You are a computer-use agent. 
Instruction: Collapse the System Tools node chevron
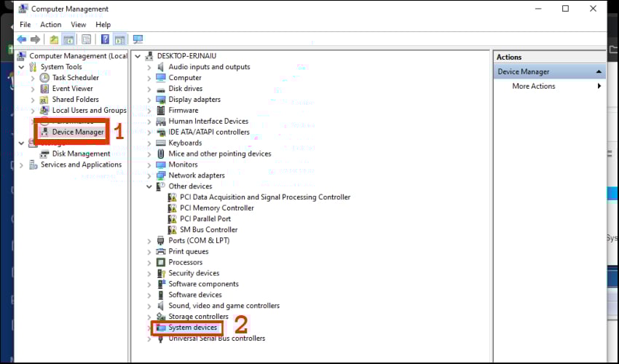[21, 67]
